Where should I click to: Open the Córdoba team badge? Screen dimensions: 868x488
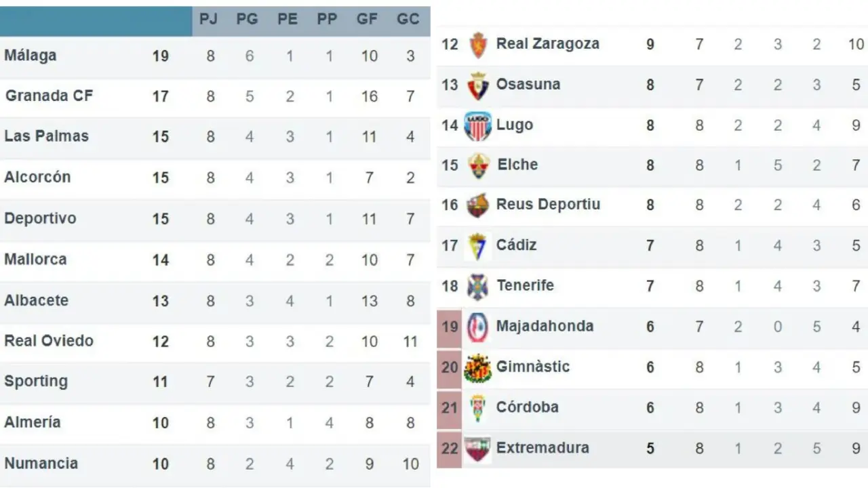pyautogui.click(x=477, y=408)
